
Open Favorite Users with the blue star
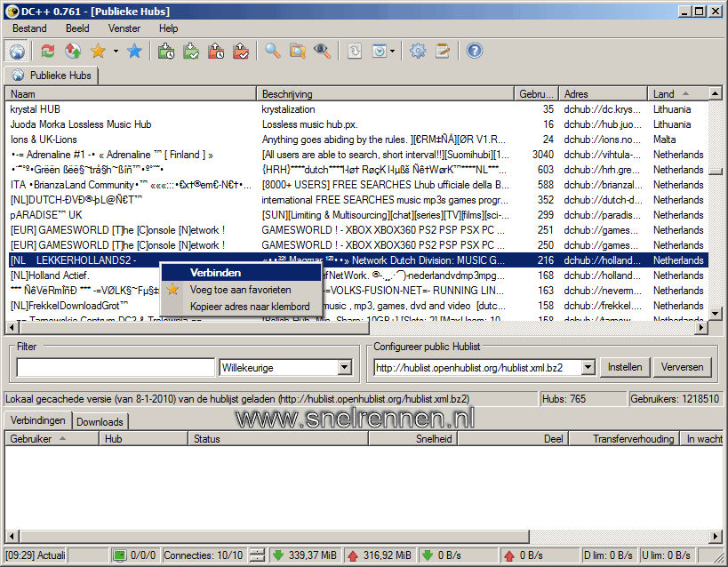(x=134, y=51)
